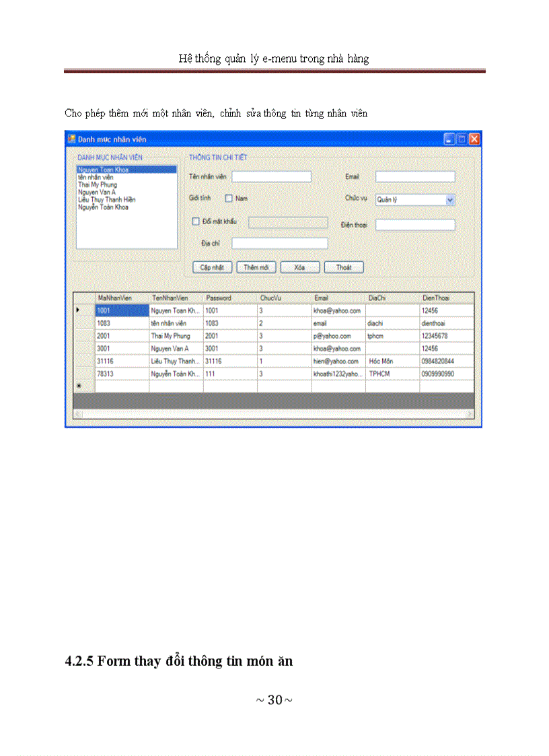Screen dimensions: 549x756
Task: Click inside the Tên nhân viên input field
Action: point(271,176)
